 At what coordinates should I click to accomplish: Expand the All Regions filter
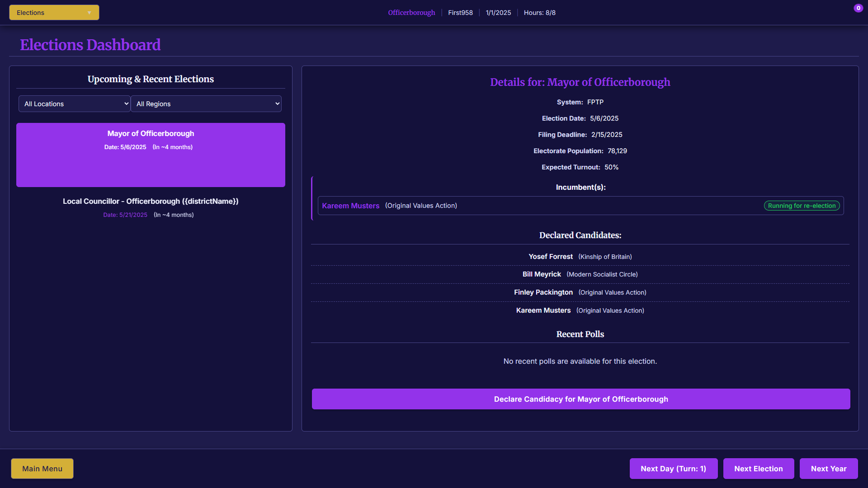click(x=206, y=104)
